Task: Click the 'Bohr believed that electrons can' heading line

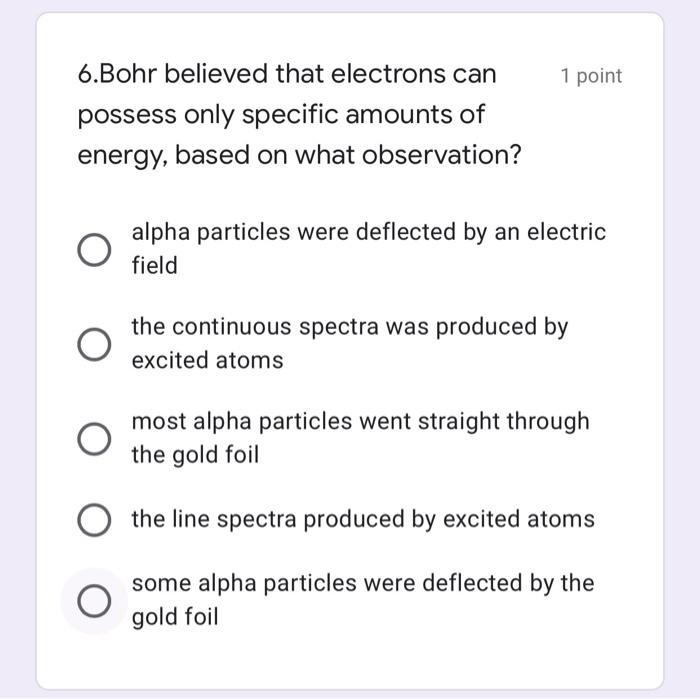Action: (x=300, y=75)
